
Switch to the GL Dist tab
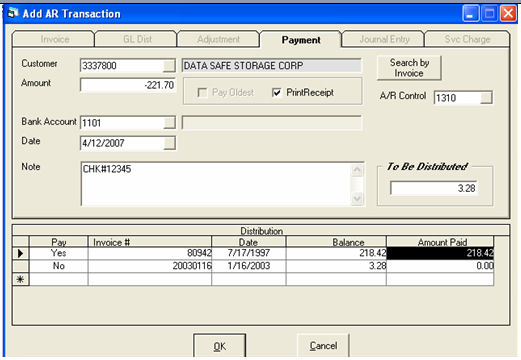[136, 39]
